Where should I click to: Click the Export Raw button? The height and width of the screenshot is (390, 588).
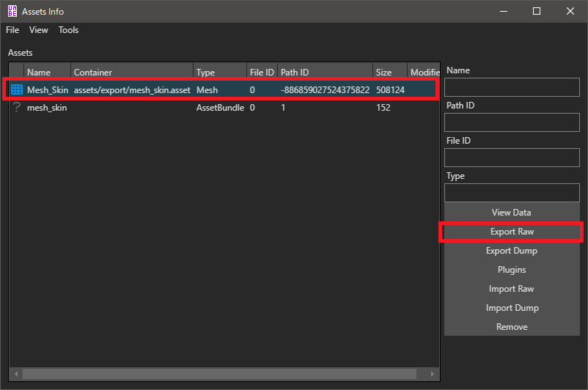(512, 232)
